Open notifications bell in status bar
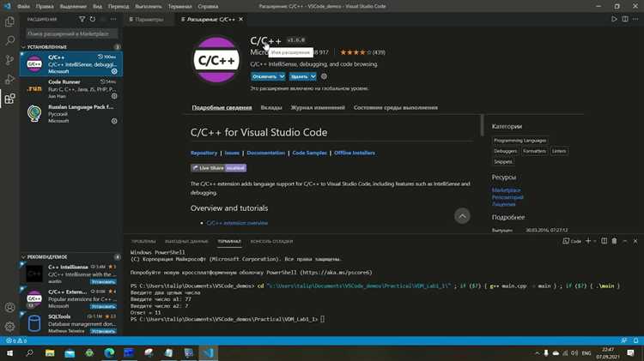Viewport: 644px width, 361px height. click(x=635, y=340)
